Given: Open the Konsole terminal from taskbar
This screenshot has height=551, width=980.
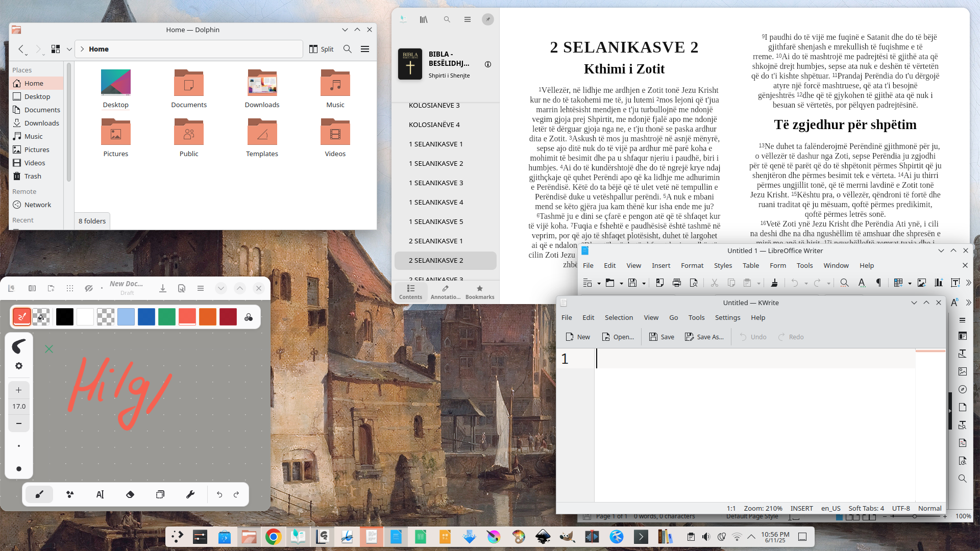Looking at the screenshot, I should click(x=641, y=537).
